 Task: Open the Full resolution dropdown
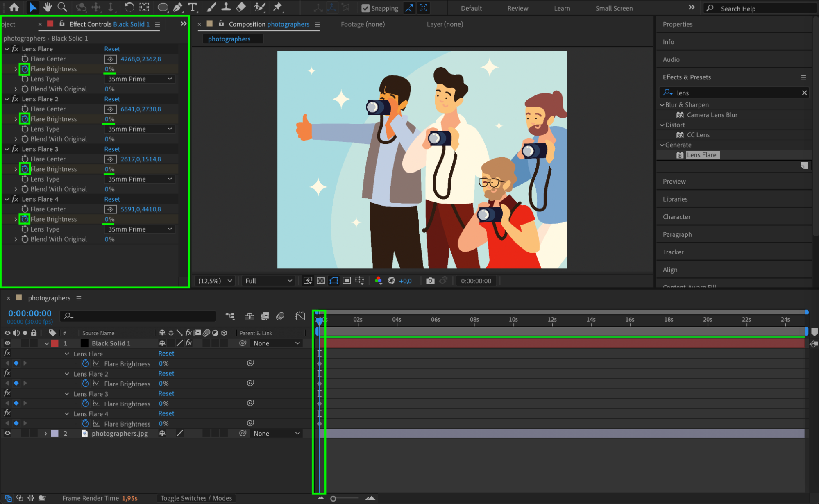pos(268,281)
